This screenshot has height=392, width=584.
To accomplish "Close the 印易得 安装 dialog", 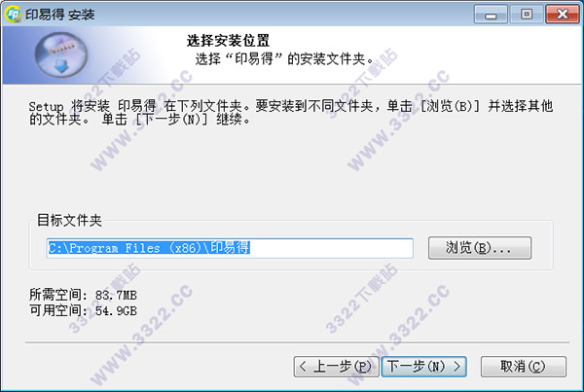I will click(562, 15).
